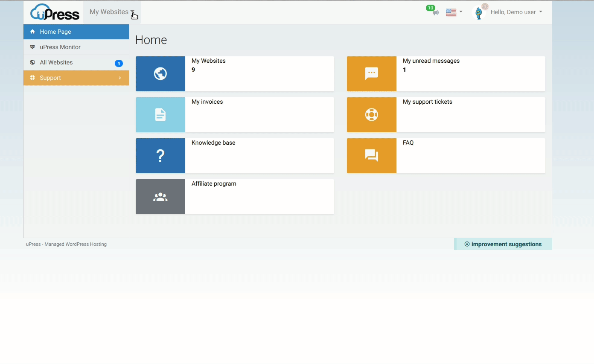Click the lifebuoy icon beside Support
594x364 pixels.
tap(32, 78)
